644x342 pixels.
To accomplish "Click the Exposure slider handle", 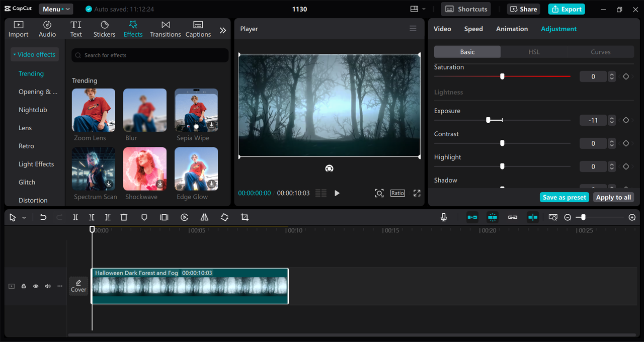I will [488, 120].
